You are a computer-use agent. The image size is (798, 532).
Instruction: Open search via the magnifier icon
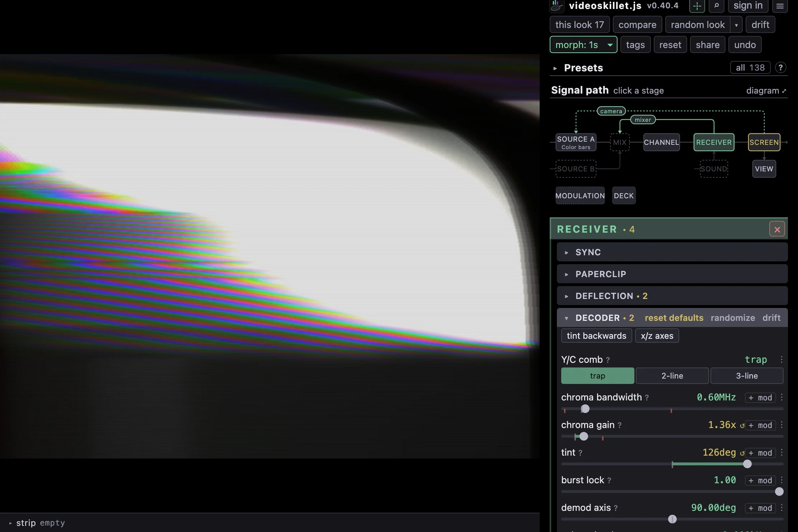click(x=717, y=6)
